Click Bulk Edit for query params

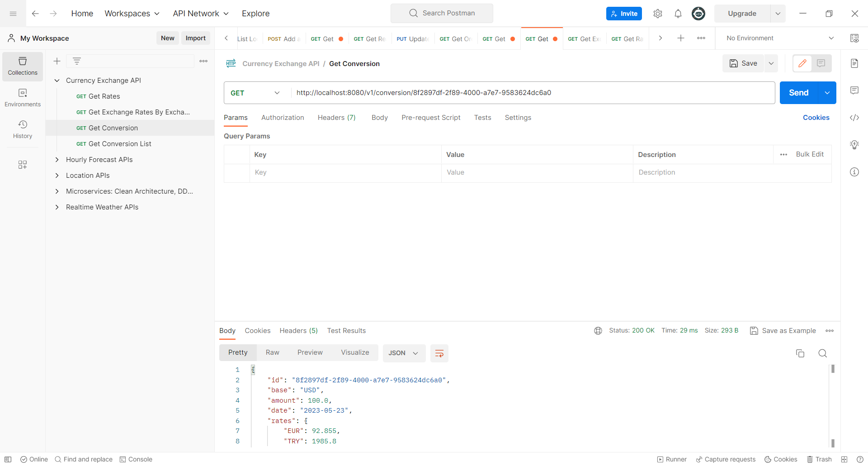810,154
